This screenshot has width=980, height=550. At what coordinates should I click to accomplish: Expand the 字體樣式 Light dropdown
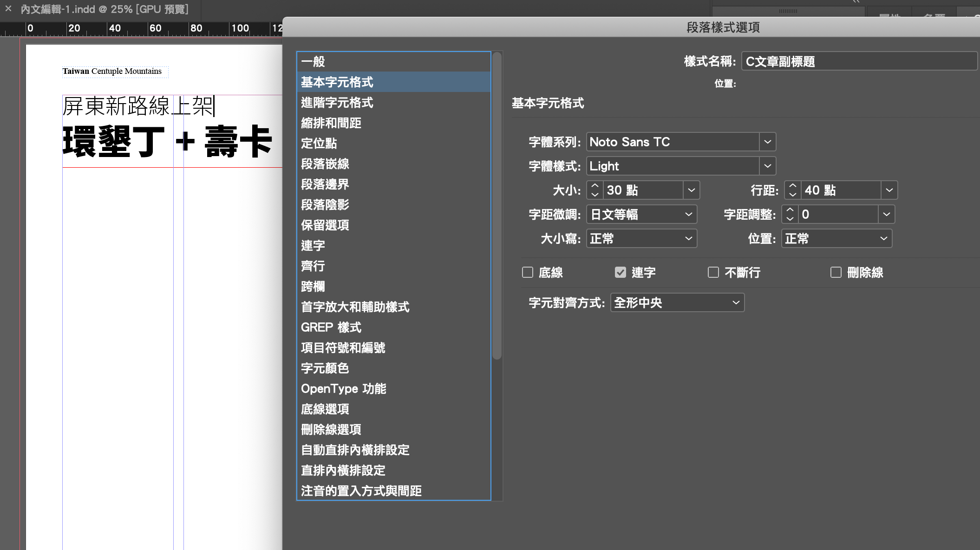767,166
